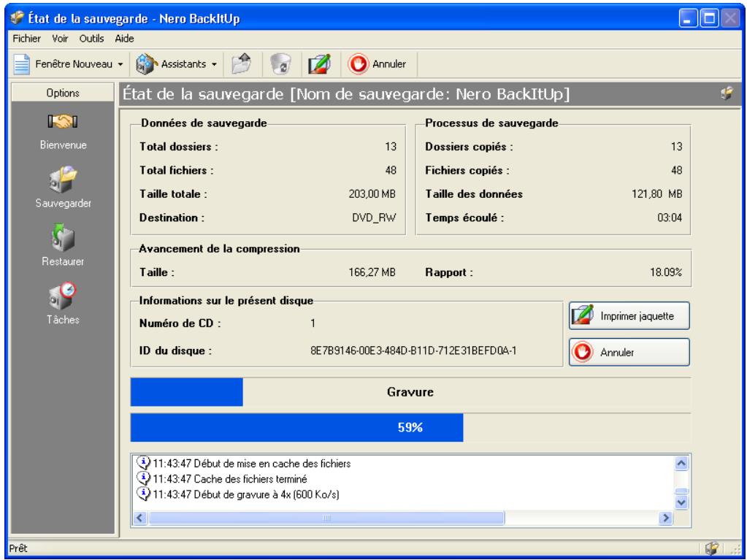Click the Nero BackItUp title bar icon

[x=17, y=18]
